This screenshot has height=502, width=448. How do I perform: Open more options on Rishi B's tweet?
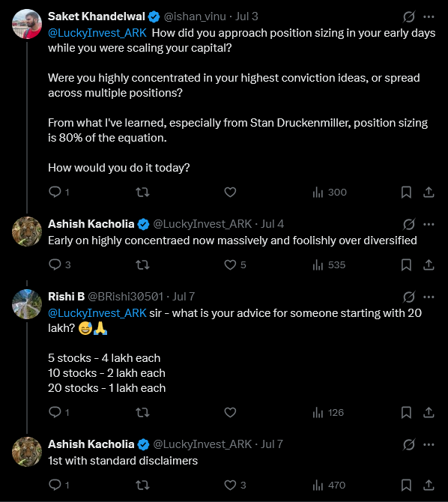[x=429, y=297]
